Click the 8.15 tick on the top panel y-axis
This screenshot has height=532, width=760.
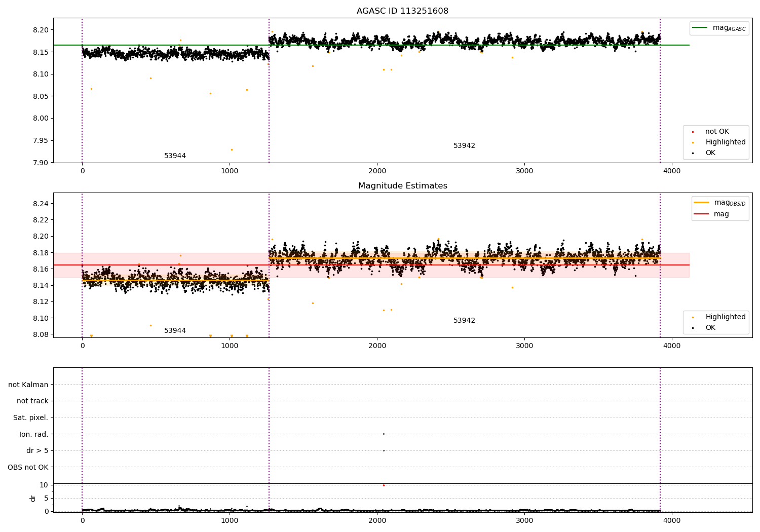coord(42,52)
